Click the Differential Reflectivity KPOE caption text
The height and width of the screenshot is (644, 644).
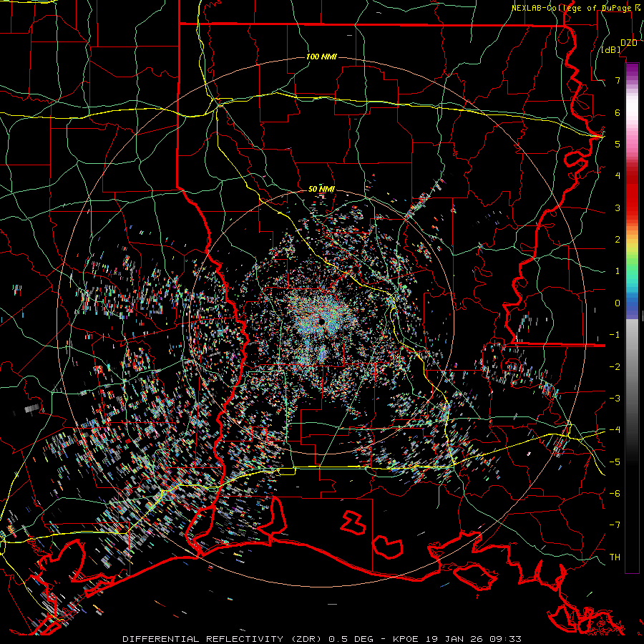tap(322, 639)
